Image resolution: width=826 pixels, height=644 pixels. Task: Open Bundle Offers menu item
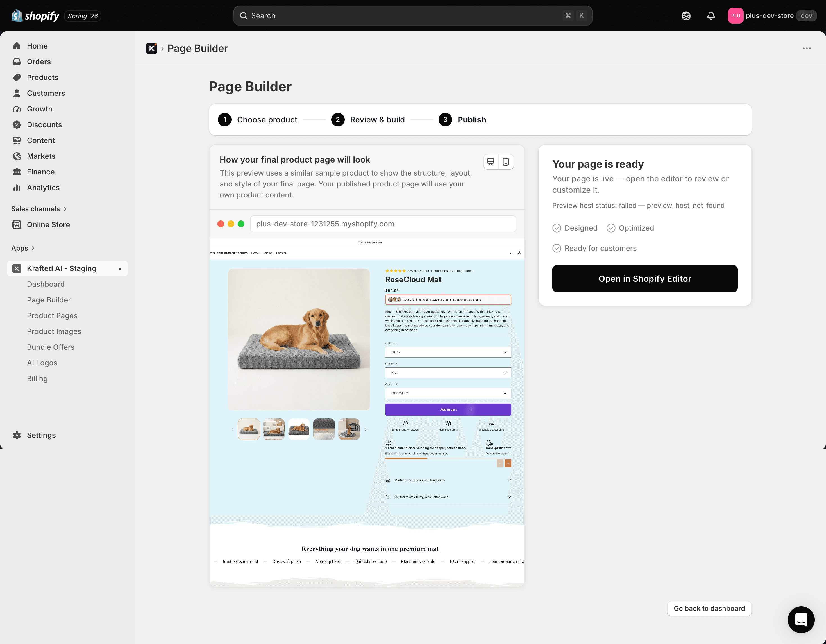(x=51, y=347)
